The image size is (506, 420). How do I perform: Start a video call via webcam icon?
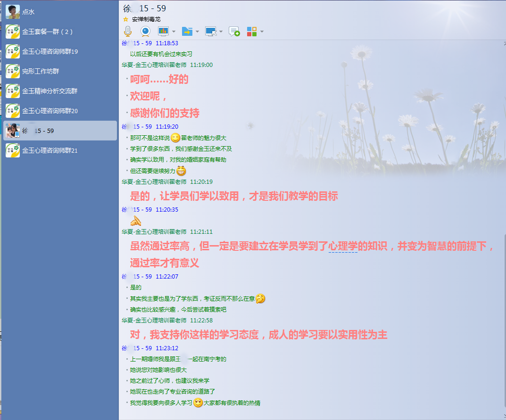[x=145, y=32]
